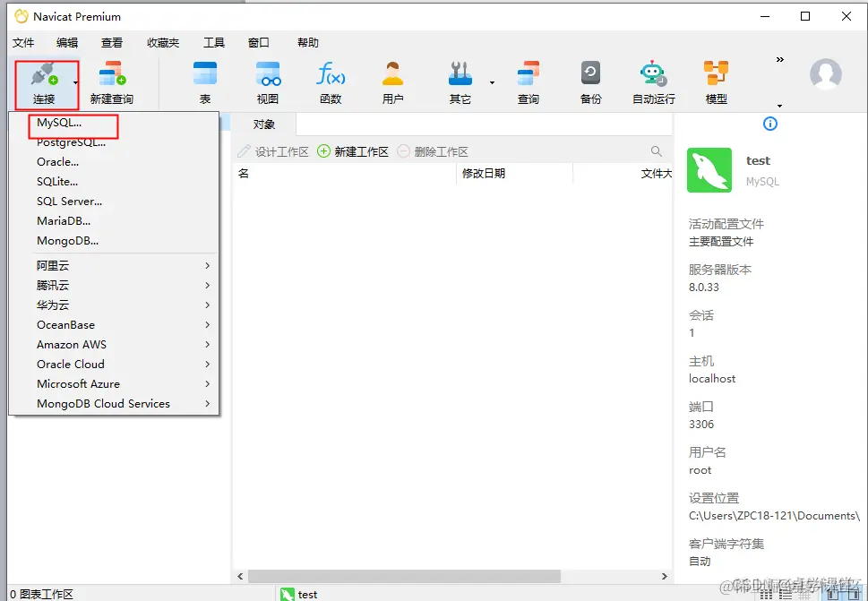Open toolbar options small arrow below »
Screen dimensions: 868x601
click(779, 106)
